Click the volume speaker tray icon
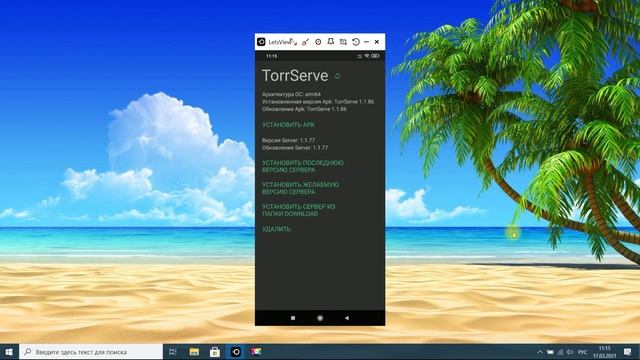The image size is (640, 360). (x=570, y=352)
